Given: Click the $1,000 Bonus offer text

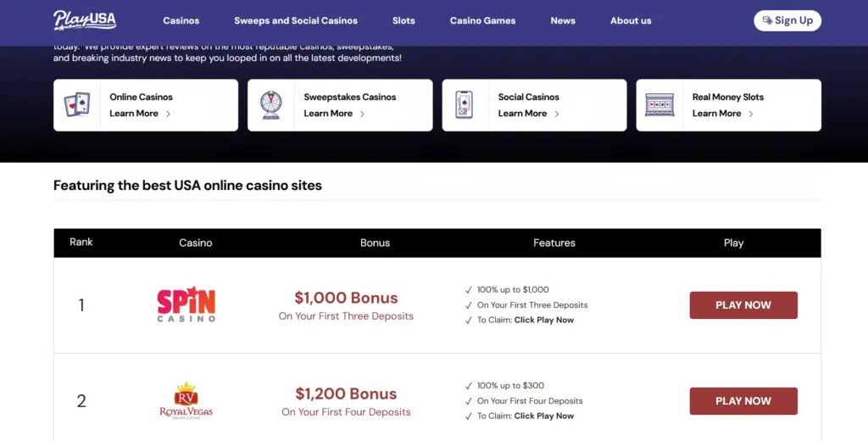Looking at the screenshot, I should pos(346,298).
